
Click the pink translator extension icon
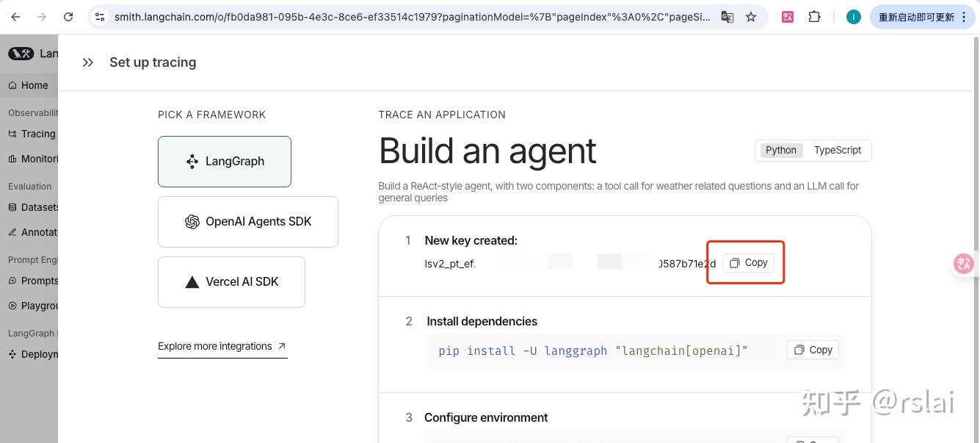click(788, 16)
